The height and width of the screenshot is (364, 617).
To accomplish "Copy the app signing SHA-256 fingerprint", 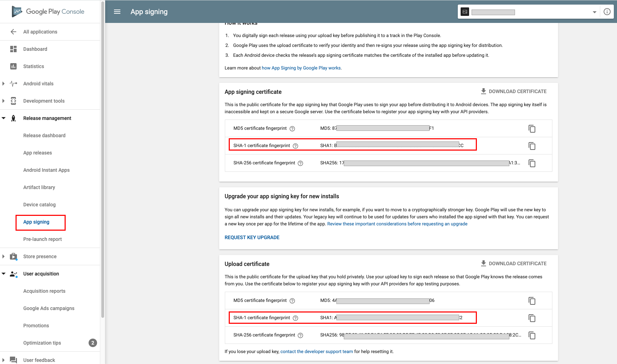I will pos(532,163).
